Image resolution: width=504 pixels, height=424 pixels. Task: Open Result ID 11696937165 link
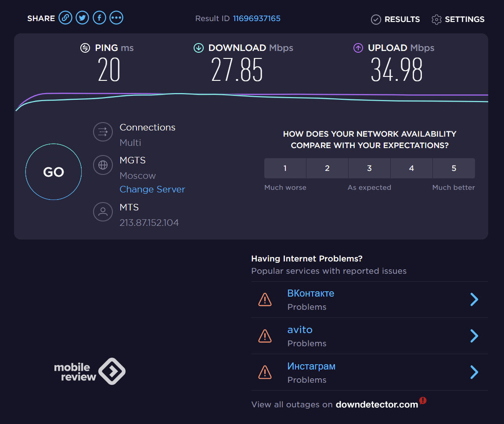(256, 18)
